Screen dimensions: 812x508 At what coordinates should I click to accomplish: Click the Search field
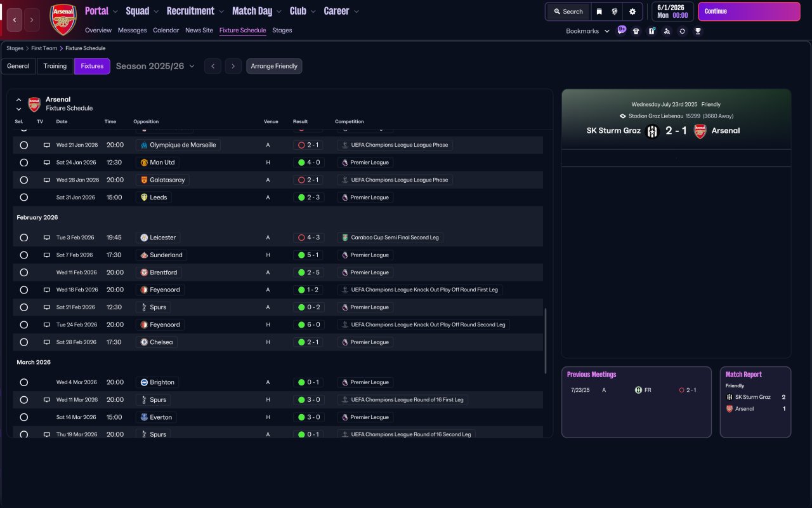pyautogui.click(x=568, y=11)
